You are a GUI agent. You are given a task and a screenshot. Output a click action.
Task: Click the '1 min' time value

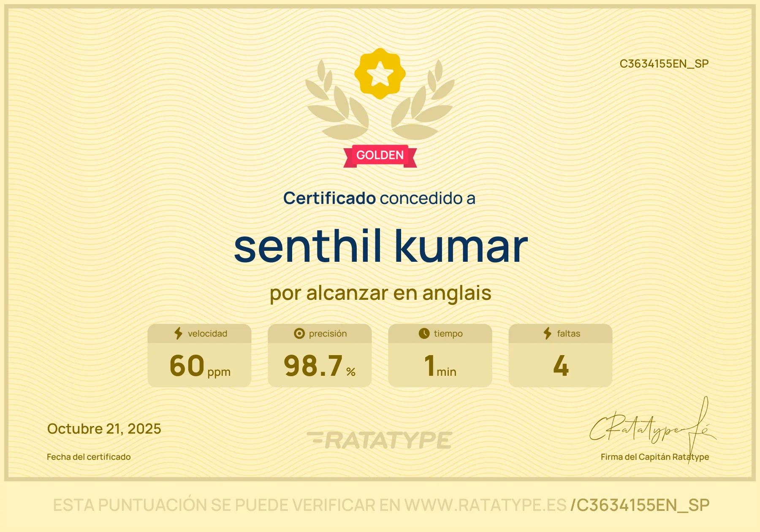440,366
